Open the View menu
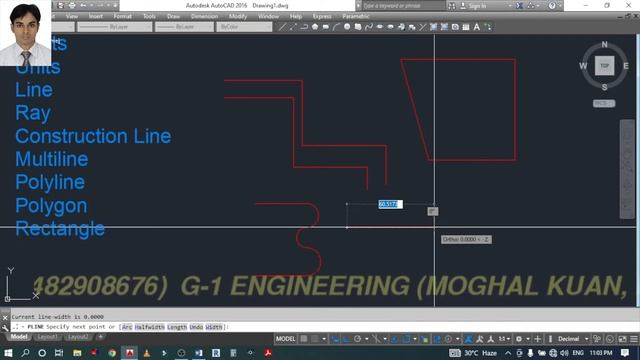Image resolution: width=640 pixels, height=360 pixels. click(72, 16)
